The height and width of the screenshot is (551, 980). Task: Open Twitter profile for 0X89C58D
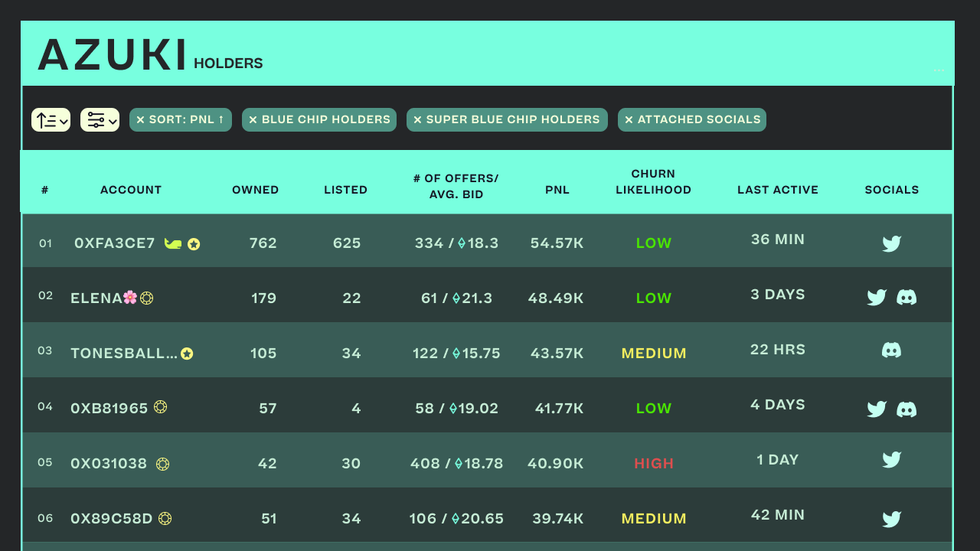tap(892, 519)
